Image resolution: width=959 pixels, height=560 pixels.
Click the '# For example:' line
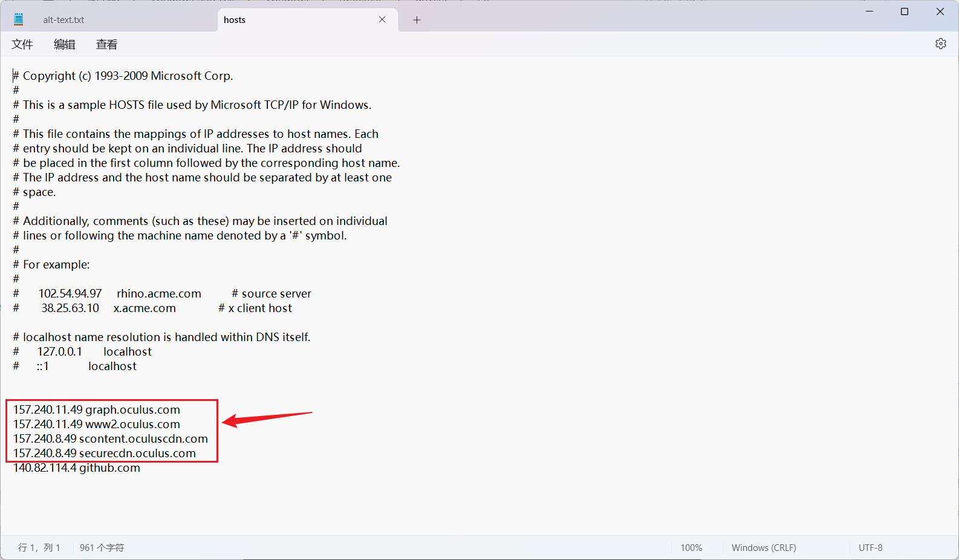[51, 265]
